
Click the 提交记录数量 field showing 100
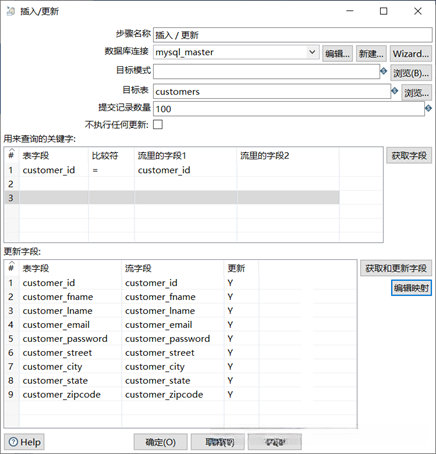[x=289, y=109]
